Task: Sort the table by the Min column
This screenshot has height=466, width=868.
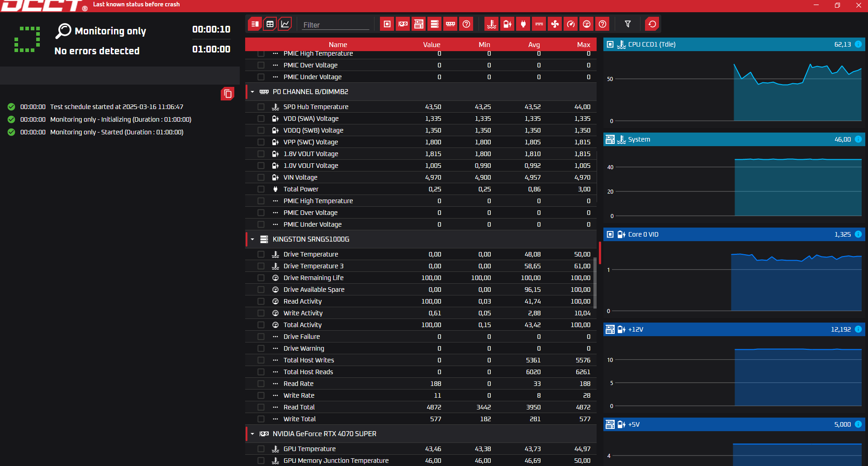Action: pos(484,44)
